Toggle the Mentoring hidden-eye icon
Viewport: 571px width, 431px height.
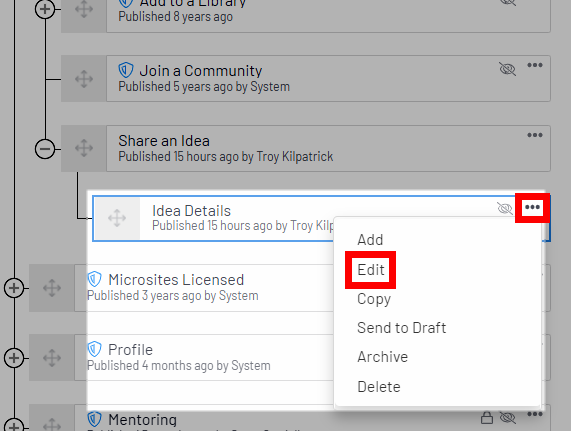tap(507, 418)
